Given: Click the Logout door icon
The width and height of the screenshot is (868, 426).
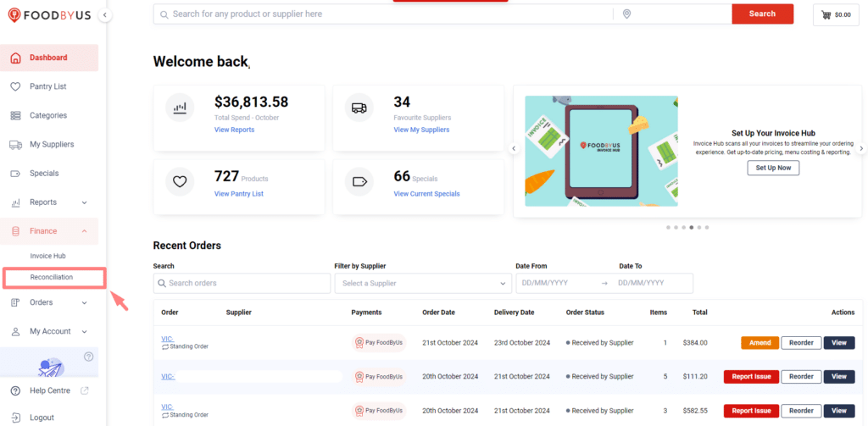Looking at the screenshot, I should coord(15,418).
